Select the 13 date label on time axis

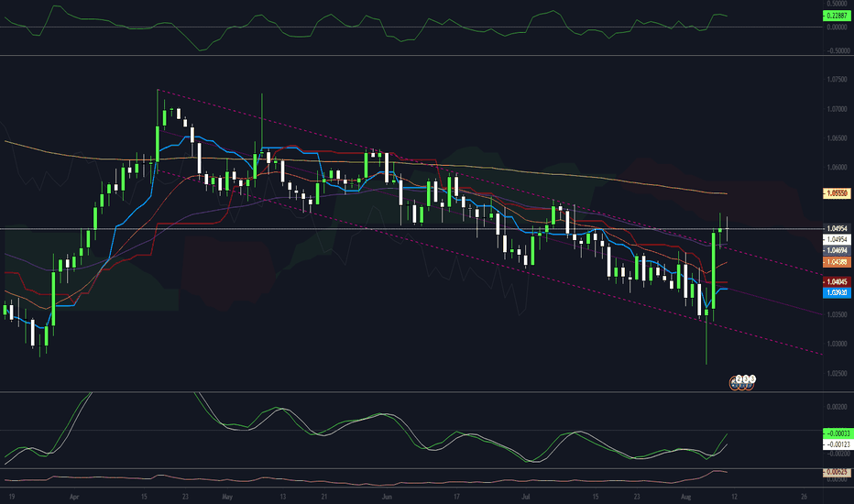(282, 497)
